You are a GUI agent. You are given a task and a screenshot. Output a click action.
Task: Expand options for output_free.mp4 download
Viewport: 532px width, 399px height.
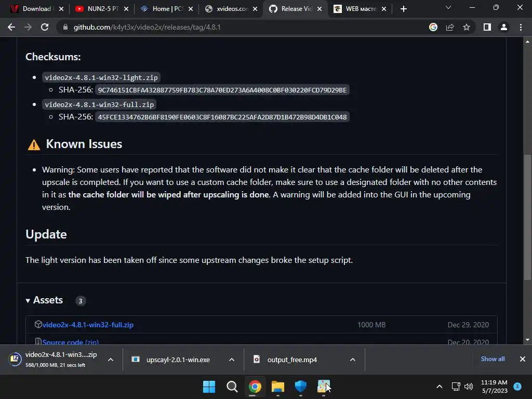[353, 360]
